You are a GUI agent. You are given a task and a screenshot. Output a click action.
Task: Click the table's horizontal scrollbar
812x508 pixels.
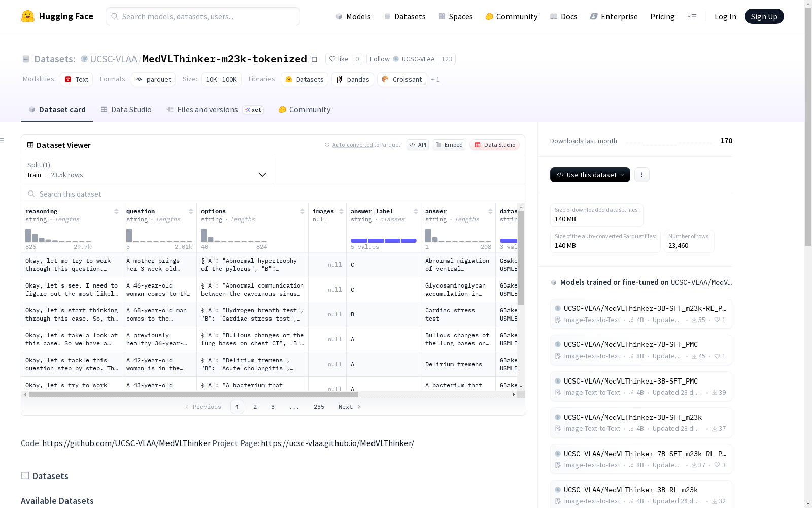pos(193,394)
